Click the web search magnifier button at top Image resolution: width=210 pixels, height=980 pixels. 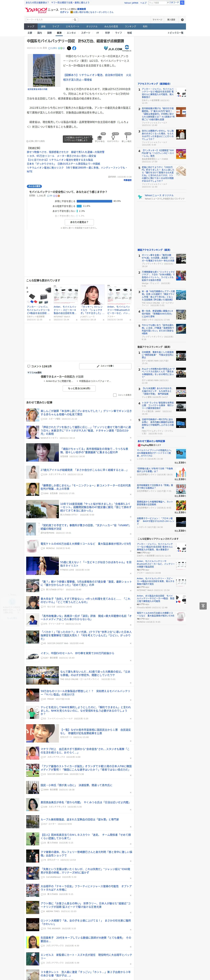[182, 3]
